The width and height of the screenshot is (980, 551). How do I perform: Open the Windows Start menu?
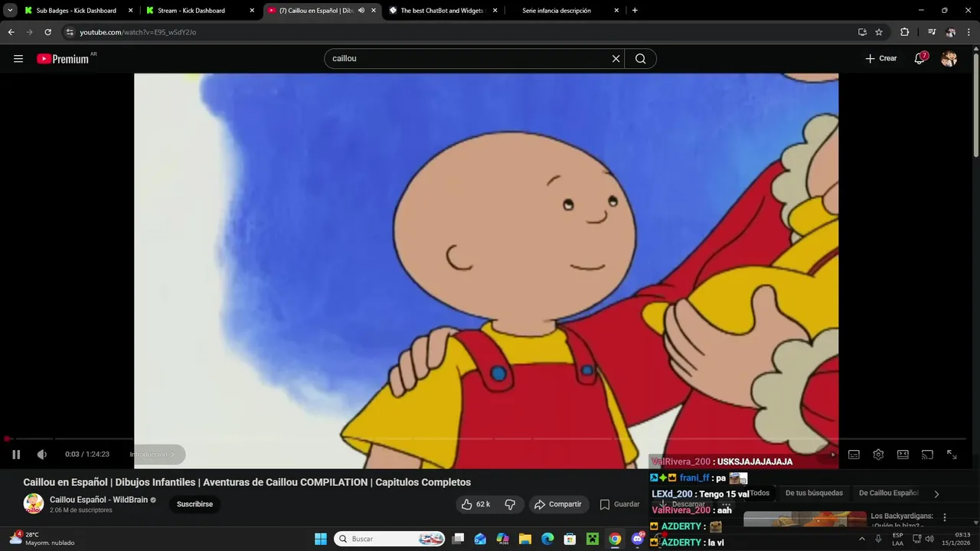321,539
